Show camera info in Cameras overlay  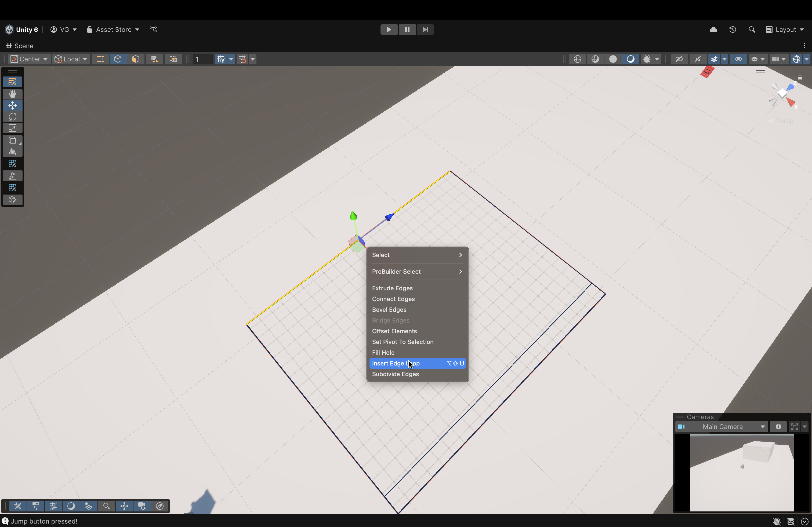tap(778, 427)
